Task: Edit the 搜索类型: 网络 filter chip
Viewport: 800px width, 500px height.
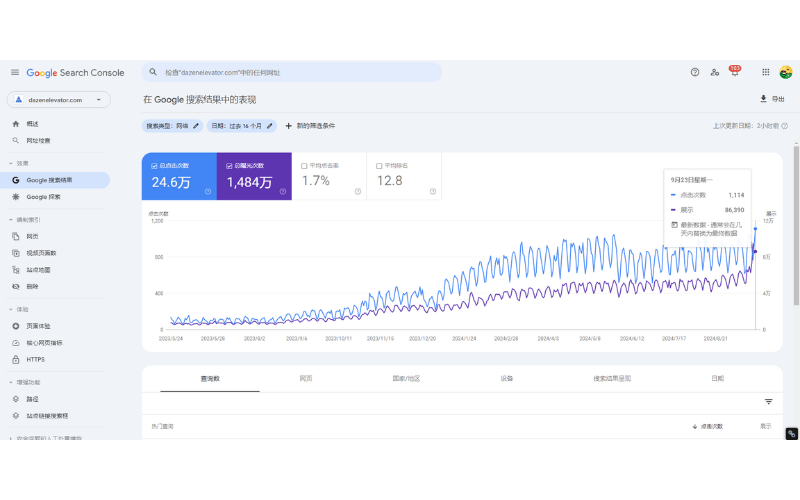Action: [x=172, y=126]
